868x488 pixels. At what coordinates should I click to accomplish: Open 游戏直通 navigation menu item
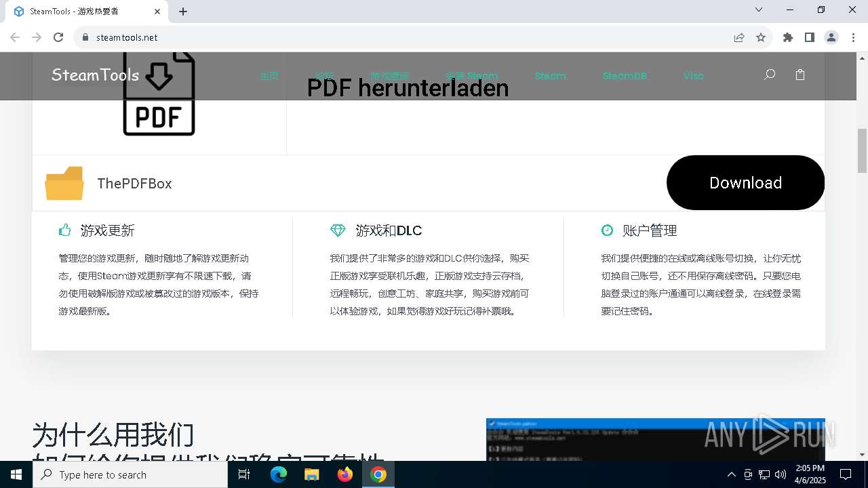coord(390,76)
